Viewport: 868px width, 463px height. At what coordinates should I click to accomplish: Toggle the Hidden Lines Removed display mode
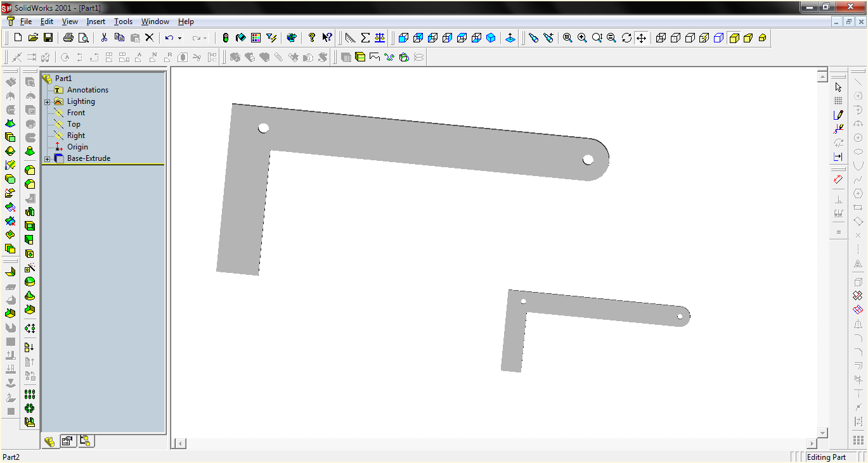tap(690, 38)
